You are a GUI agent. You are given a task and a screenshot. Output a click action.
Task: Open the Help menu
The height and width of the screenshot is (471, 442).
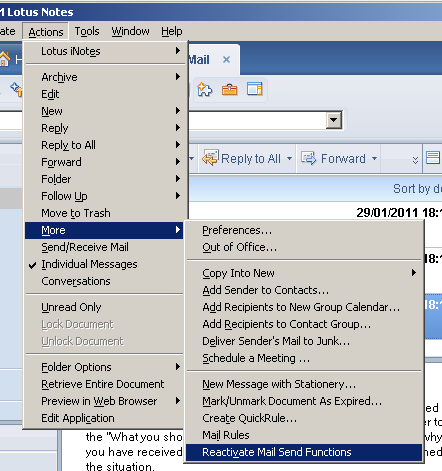[x=172, y=31]
